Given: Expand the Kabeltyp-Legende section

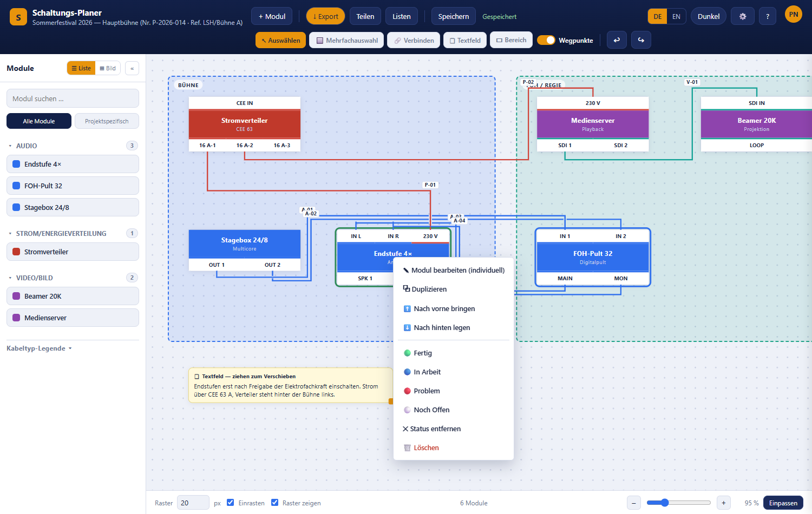Looking at the screenshot, I should click(x=39, y=348).
